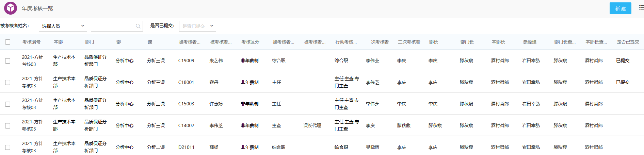Image resolution: width=644 pixels, height=155 pixels.
Task: Click the 年度考核一览 page title
Action: pyautogui.click(x=37, y=8)
